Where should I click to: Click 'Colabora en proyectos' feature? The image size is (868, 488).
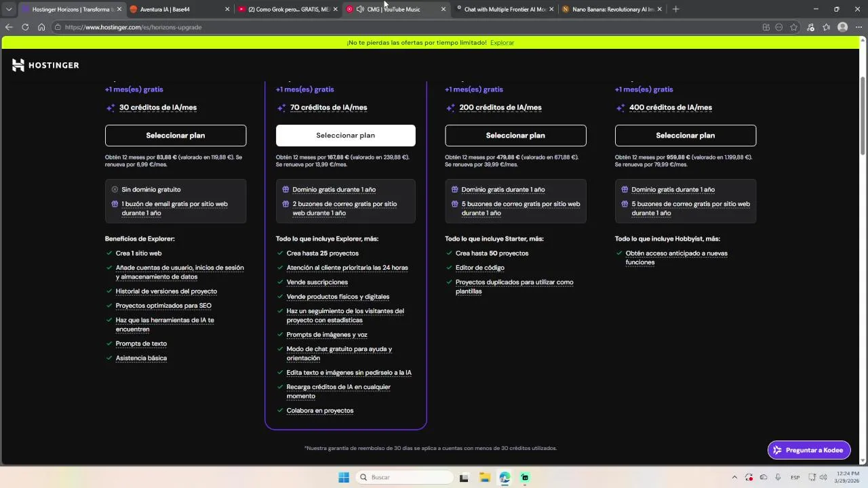pos(320,411)
